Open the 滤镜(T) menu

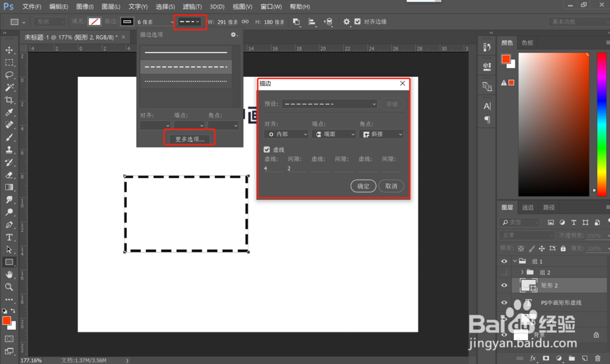pyautogui.click(x=192, y=7)
